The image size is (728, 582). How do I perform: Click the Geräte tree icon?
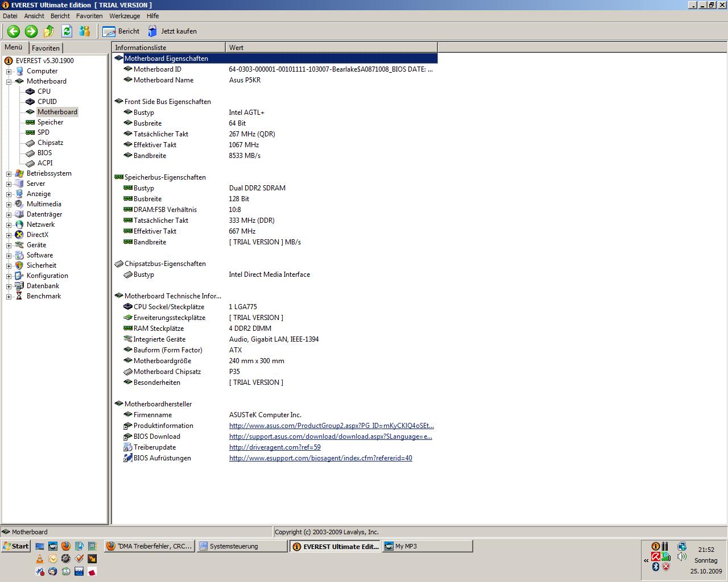tap(19, 245)
